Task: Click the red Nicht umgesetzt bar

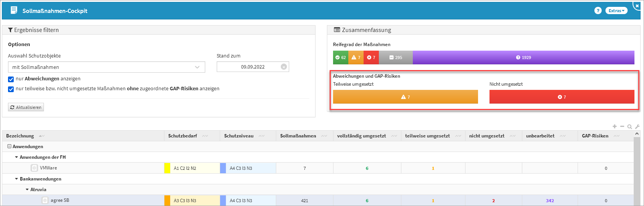Action: 562,97
